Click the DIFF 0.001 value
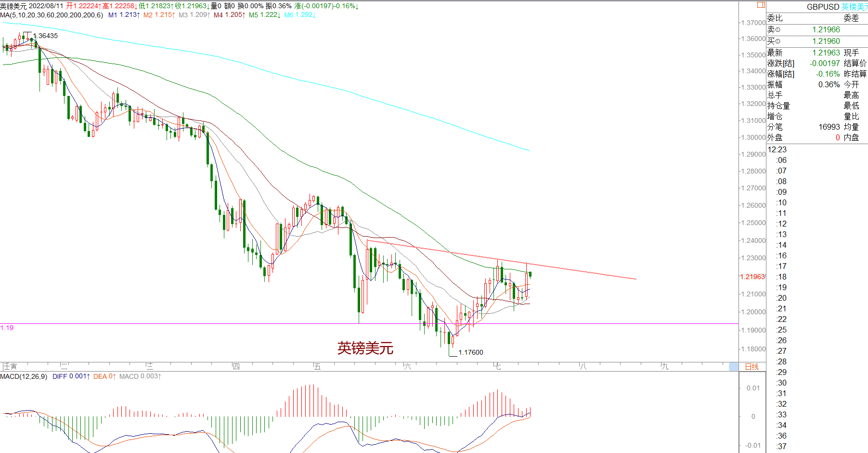 pyautogui.click(x=71, y=376)
